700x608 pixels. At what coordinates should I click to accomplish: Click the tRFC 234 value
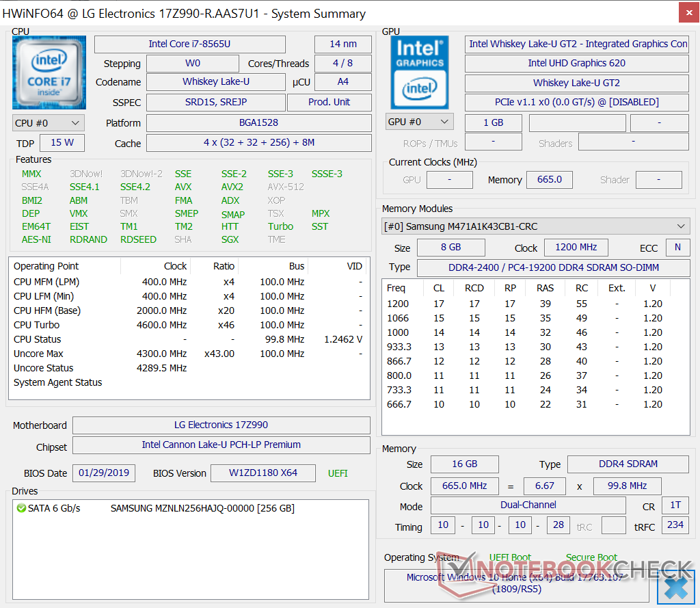click(675, 525)
